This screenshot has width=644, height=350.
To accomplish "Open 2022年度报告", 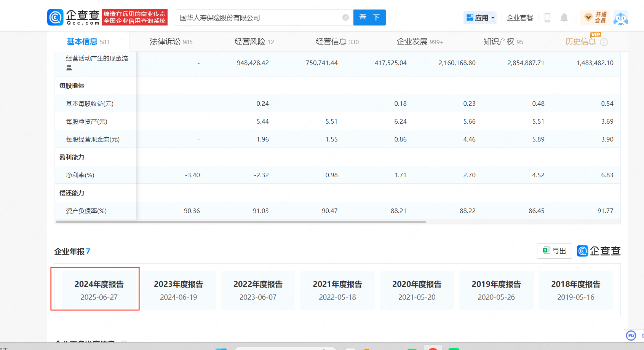I will tap(258, 290).
